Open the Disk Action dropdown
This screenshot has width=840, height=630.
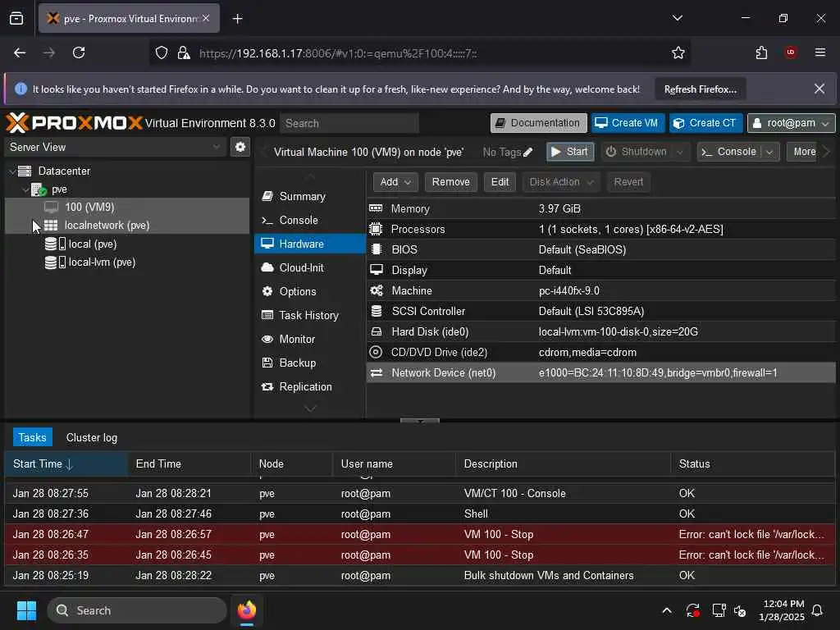click(x=561, y=182)
